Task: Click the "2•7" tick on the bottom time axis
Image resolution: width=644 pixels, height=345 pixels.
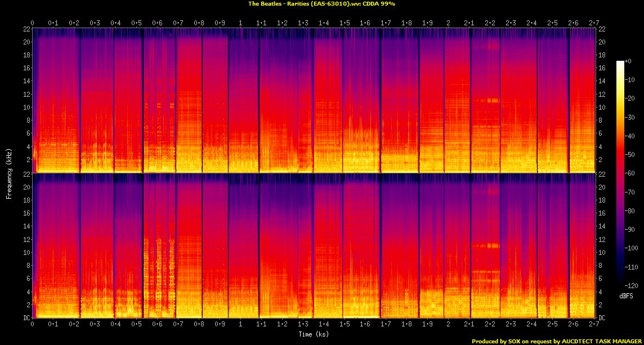Action: (593, 325)
